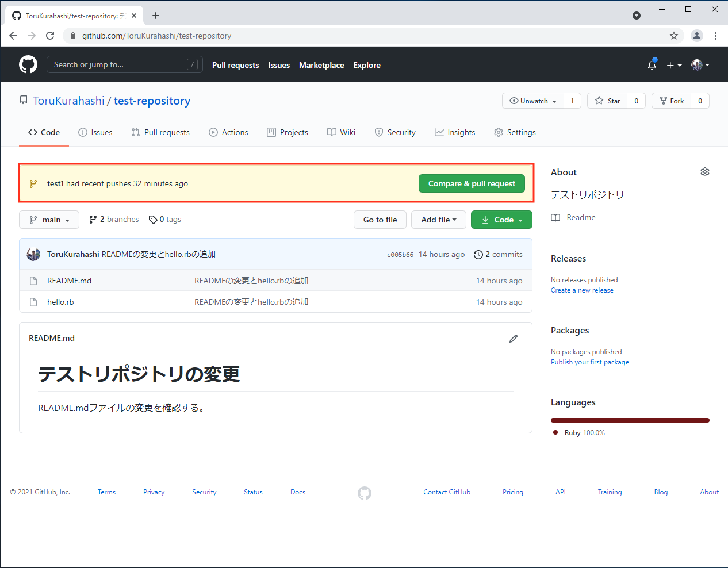The image size is (728, 568).
Task: Switch to the Issues tab
Action: (95, 132)
